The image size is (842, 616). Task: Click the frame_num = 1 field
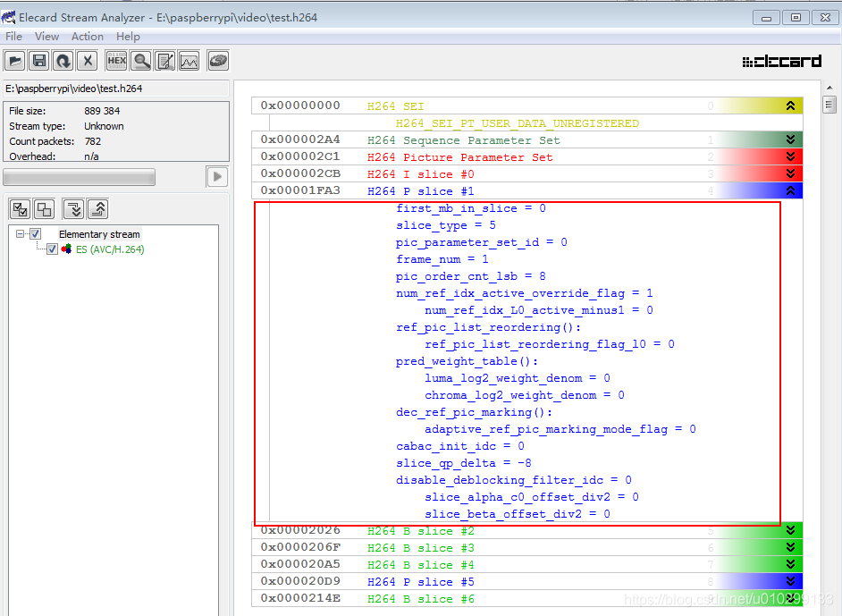pyautogui.click(x=442, y=259)
